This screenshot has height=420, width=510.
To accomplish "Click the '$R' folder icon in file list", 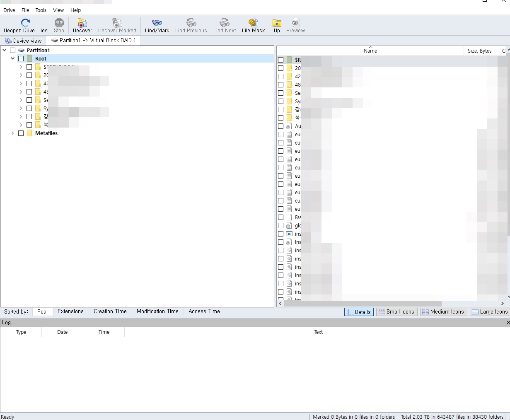I will coord(289,60).
